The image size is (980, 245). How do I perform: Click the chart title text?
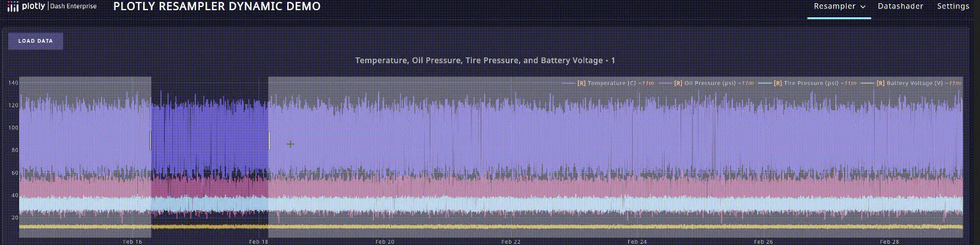click(485, 61)
